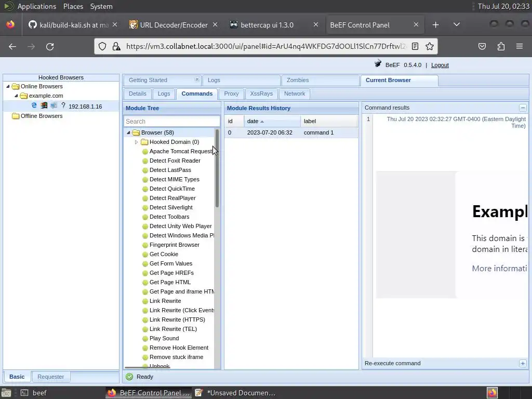Open the Applications menu
Viewport: 532px width, 399px height.
[x=37, y=6]
